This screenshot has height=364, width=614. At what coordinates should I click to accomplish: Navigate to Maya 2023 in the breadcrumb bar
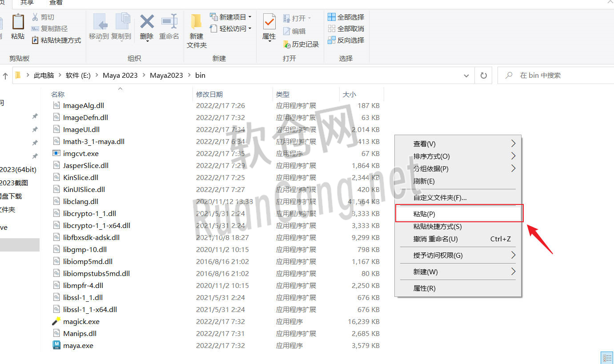click(x=120, y=75)
